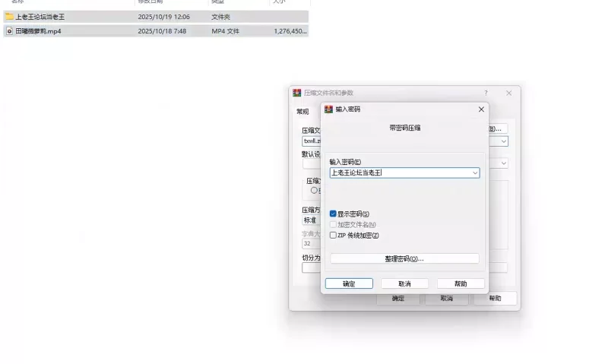Click the size value 1,276,450...

click(x=290, y=31)
